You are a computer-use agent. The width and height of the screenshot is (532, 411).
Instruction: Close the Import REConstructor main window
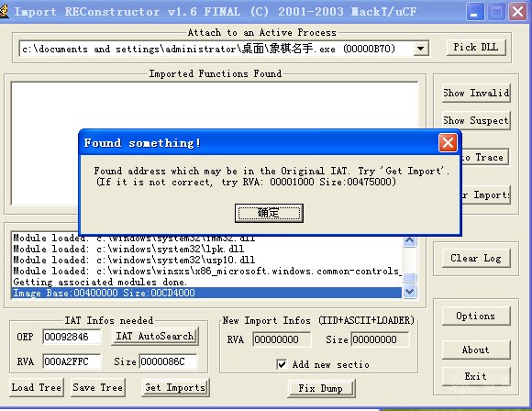click(x=517, y=12)
